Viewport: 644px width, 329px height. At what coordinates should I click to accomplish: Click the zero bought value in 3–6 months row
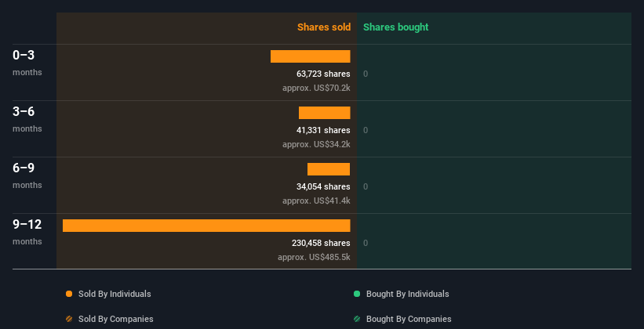[366, 131]
